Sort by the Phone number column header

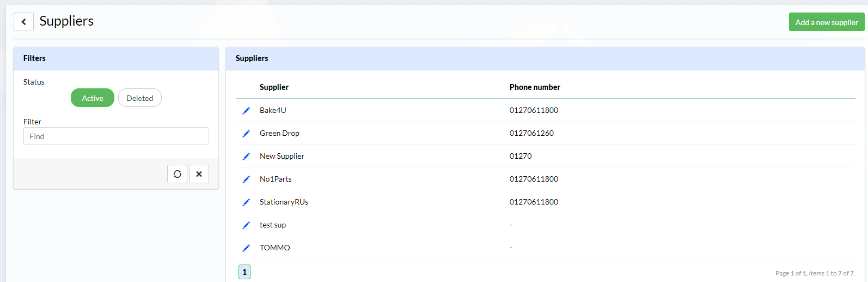tap(535, 87)
